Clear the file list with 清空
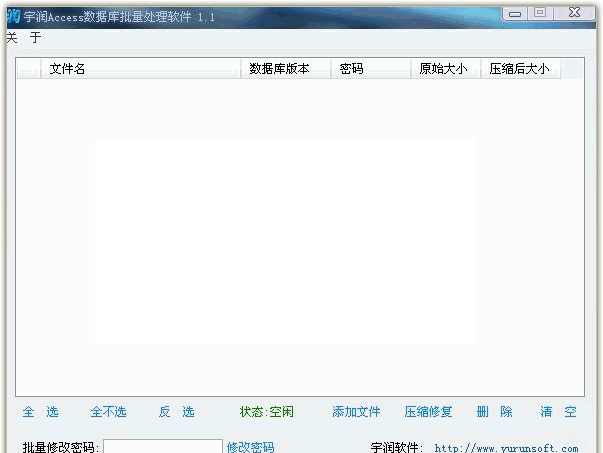Image resolution: width=603 pixels, height=453 pixels. click(x=558, y=412)
